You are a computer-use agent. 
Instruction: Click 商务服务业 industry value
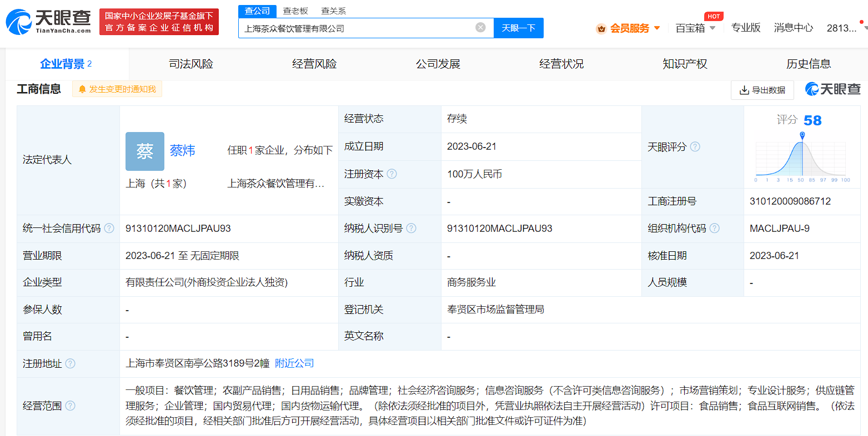471,282
